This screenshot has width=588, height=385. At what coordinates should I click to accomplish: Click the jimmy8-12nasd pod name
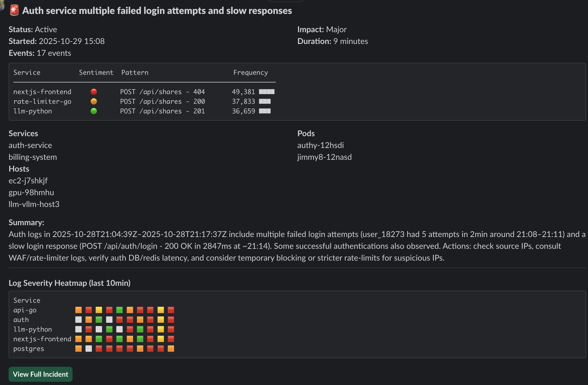pyautogui.click(x=324, y=157)
